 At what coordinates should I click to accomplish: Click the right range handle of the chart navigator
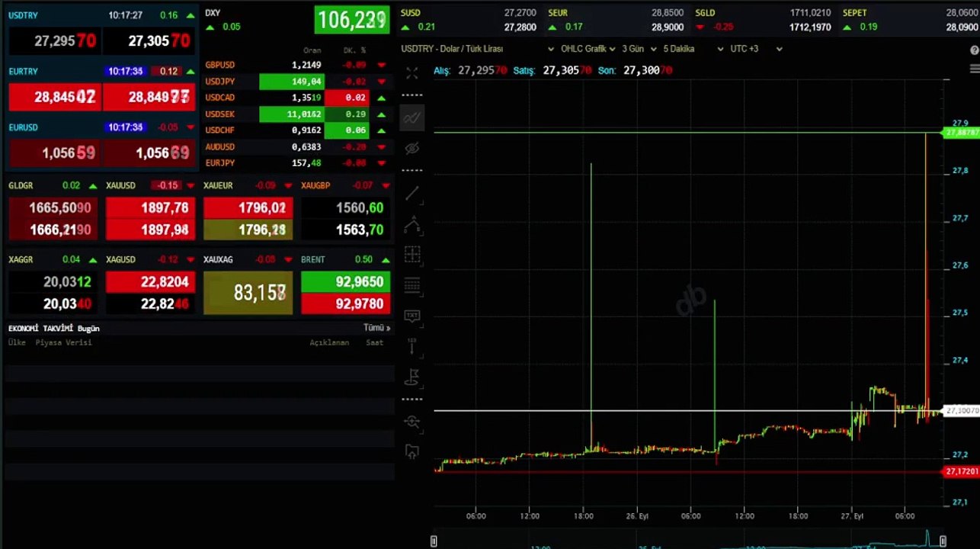pyautogui.click(x=943, y=541)
